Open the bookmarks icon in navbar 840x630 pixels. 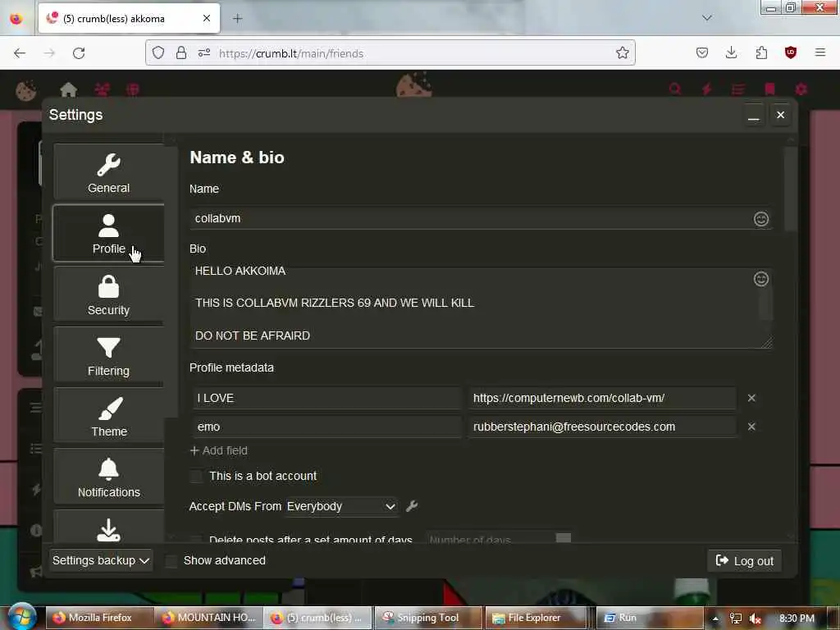pyautogui.click(x=769, y=89)
